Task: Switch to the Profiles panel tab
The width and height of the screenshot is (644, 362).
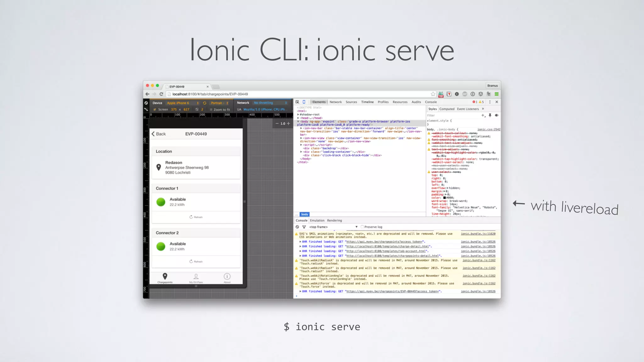Action: click(383, 102)
